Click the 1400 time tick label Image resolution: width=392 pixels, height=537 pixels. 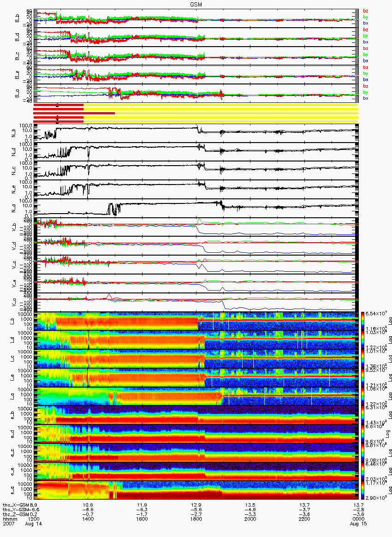click(88, 519)
